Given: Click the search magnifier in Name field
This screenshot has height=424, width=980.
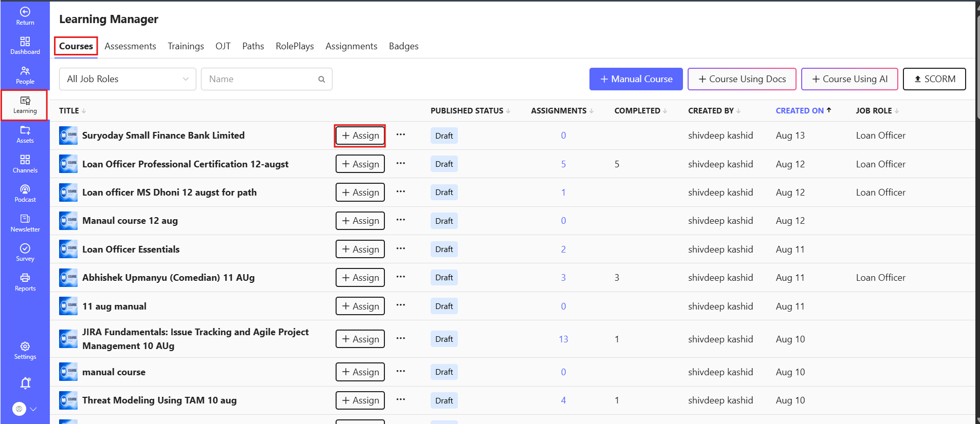Looking at the screenshot, I should (x=322, y=79).
